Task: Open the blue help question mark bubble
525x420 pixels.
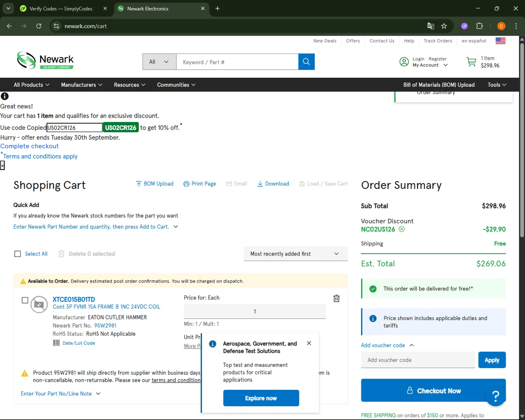Action: 495,396
